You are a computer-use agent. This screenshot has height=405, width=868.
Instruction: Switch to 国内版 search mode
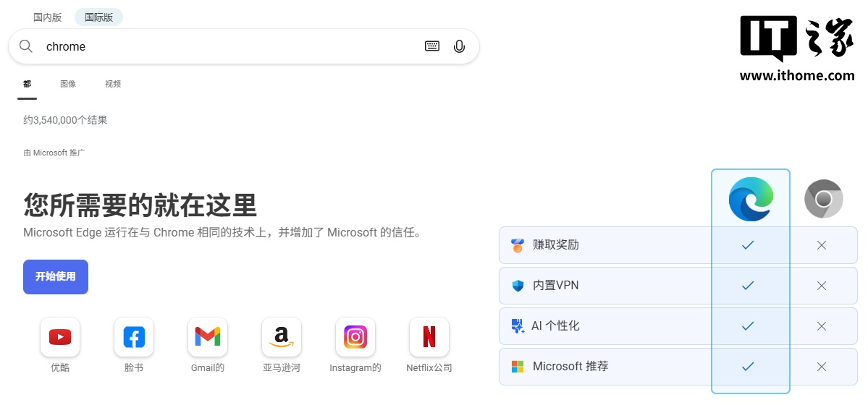[48, 17]
